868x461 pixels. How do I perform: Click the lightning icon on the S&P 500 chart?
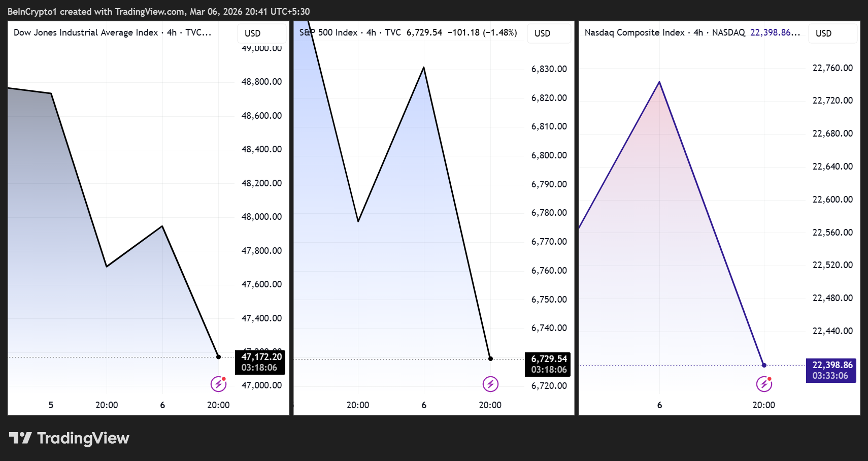[490, 384]
